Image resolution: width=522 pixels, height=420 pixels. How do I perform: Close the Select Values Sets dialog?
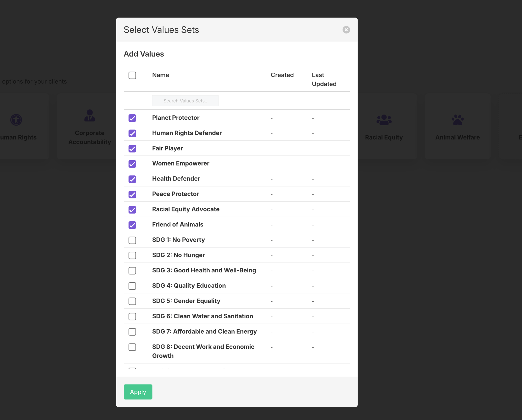(x=346, y=30)
